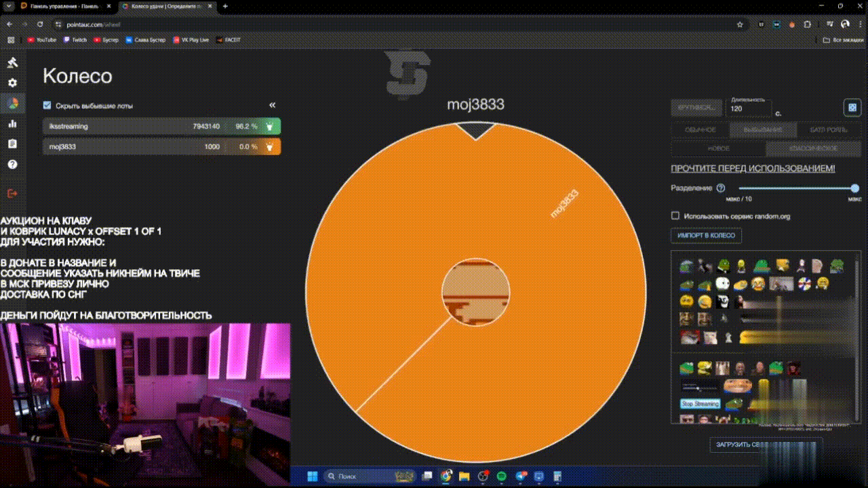868x488 pixels.
Task: Open settings gear in left sidebar
Action: [x=12, y=83]
